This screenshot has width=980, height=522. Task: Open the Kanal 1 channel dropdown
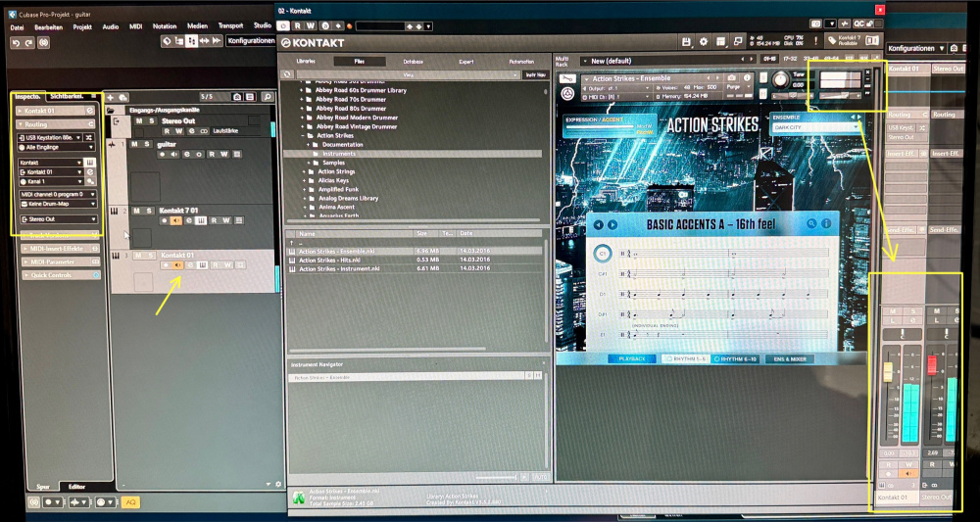(52, 181)
